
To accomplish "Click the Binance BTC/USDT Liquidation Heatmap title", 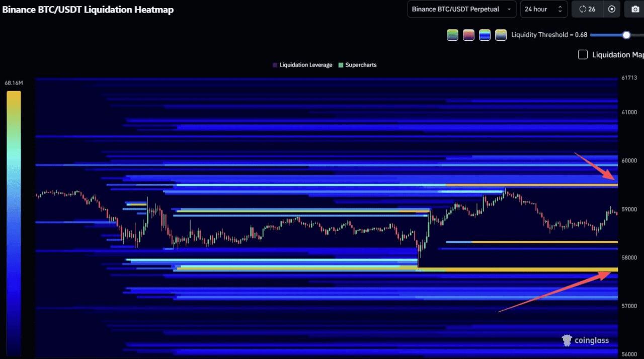I will click(88, 9).
